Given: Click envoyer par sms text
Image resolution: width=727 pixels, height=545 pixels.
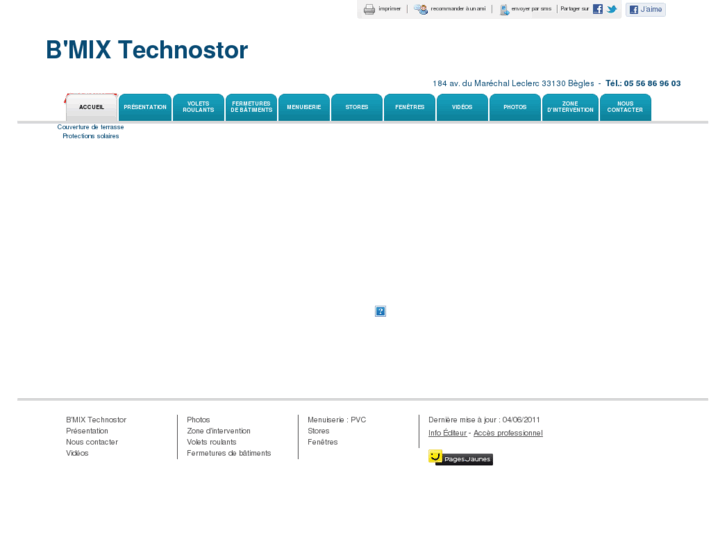Looking at the screenshot, I should click(531, 9).
